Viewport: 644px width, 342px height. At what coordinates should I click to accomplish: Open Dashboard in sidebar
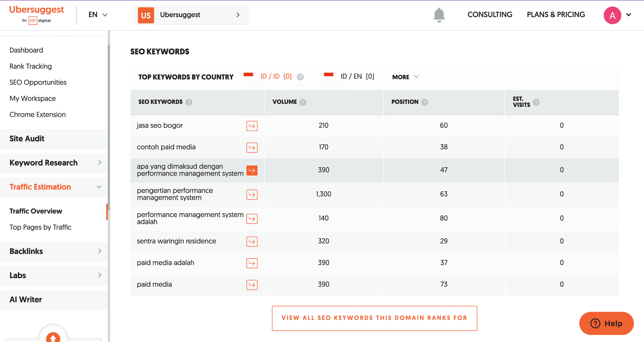tap(26, 50)
